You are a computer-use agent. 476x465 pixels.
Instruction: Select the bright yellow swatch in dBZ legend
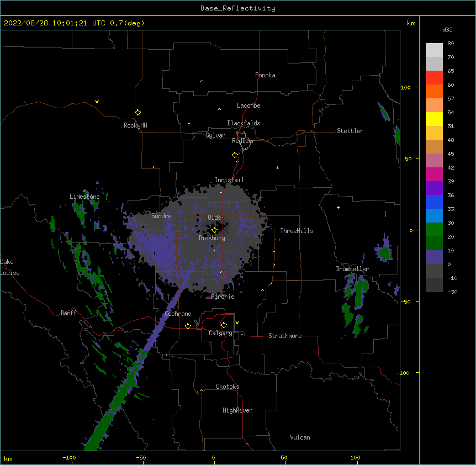point(434,119)
